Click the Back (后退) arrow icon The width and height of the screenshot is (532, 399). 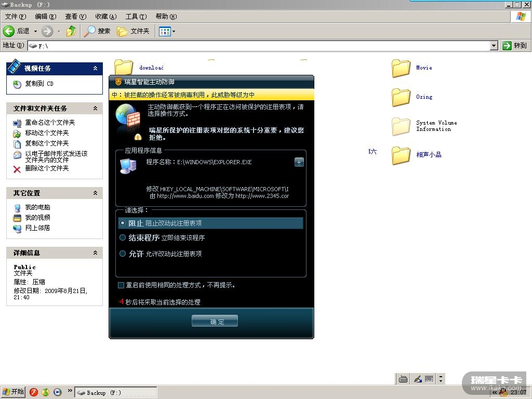pyautogui.click(x=9, y=31)
